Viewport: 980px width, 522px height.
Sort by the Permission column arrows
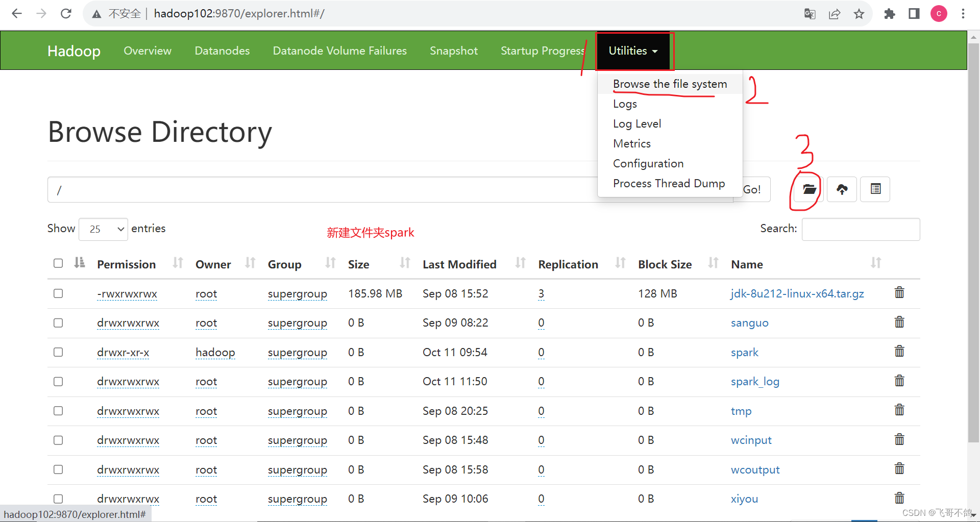(178, 263)
